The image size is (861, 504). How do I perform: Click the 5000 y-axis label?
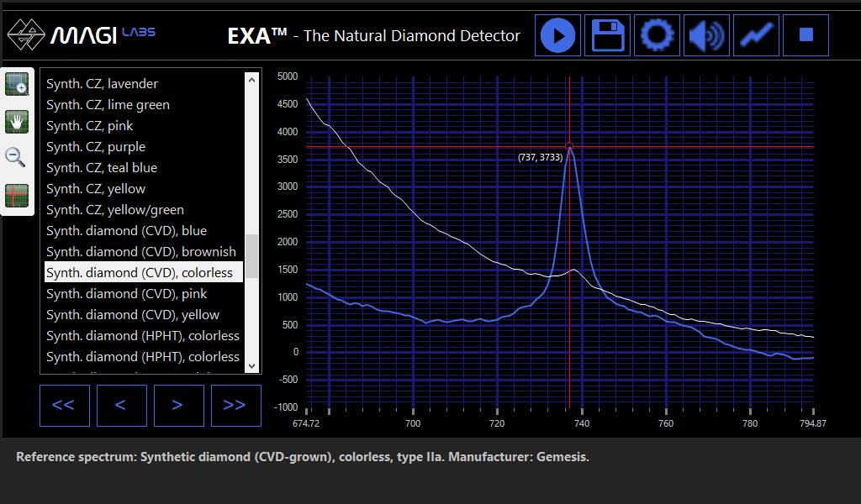288,76
